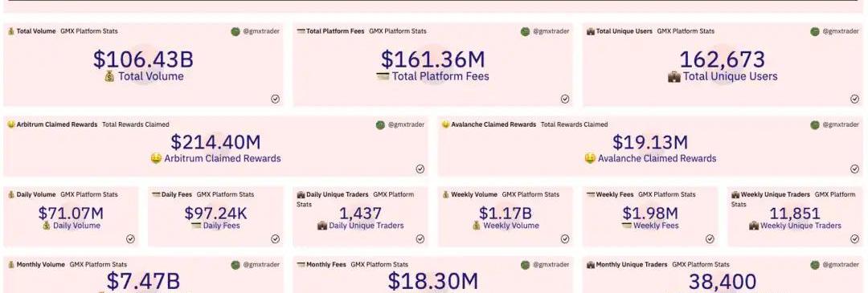The height and width of the screenshot is (293, 868).
Task: Open the Total Volume query title link
Action: pyautogui.click(x=36, y=31)
